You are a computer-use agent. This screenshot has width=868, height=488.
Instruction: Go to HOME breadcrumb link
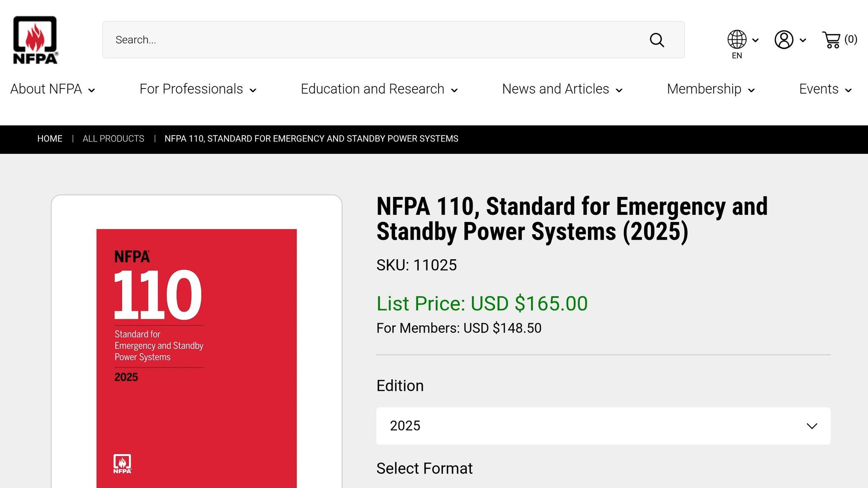50,139
